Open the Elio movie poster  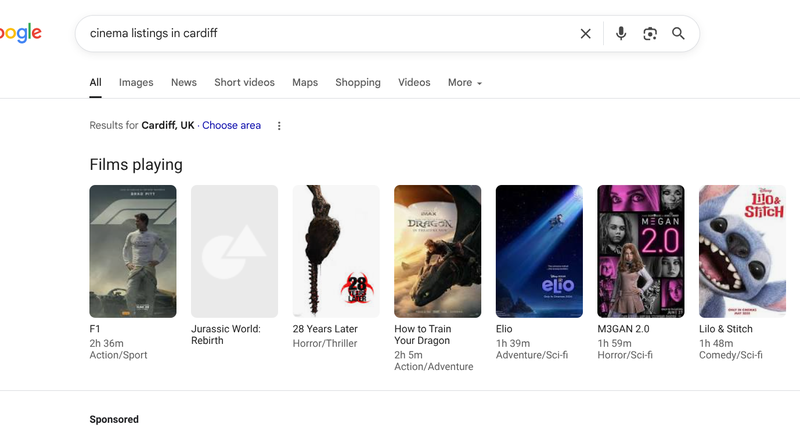(539, 251)
